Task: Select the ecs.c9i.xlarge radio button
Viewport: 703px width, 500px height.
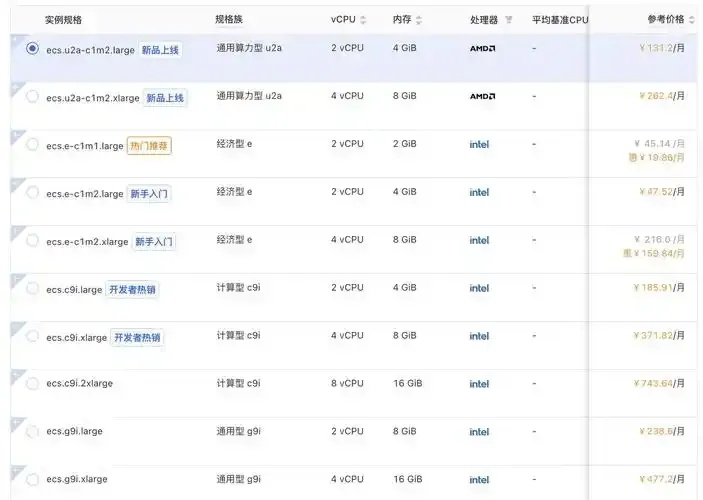Action: 32,336
